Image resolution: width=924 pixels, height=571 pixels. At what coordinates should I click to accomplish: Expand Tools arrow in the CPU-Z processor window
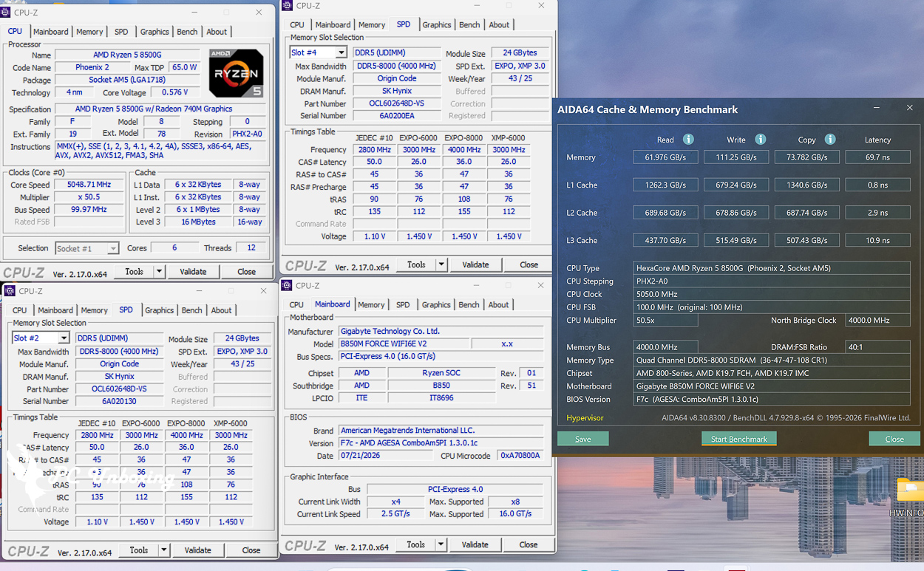click(x=159, y=272)
